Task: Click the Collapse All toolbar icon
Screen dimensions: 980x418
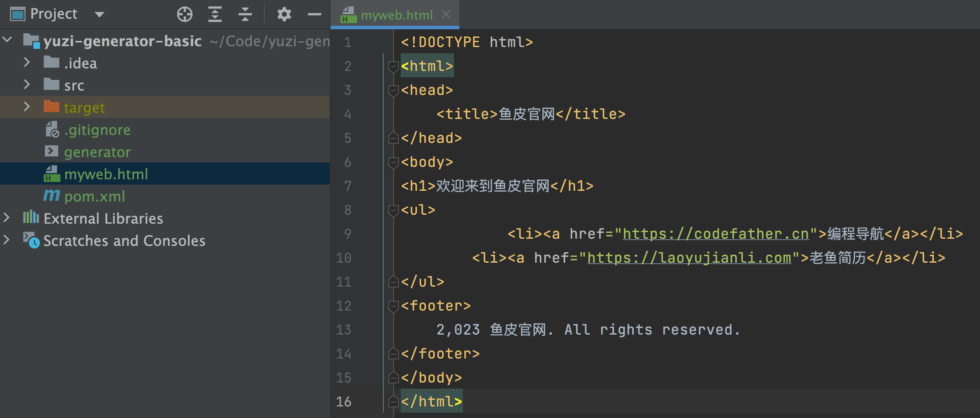Action: [x=245, y=14]
